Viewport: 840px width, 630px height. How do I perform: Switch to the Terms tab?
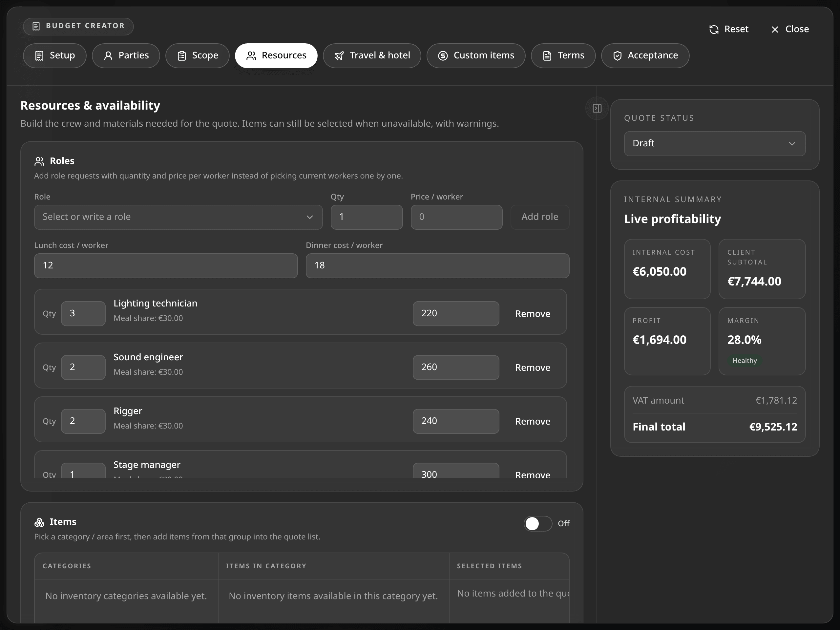[x=563, y=56]
